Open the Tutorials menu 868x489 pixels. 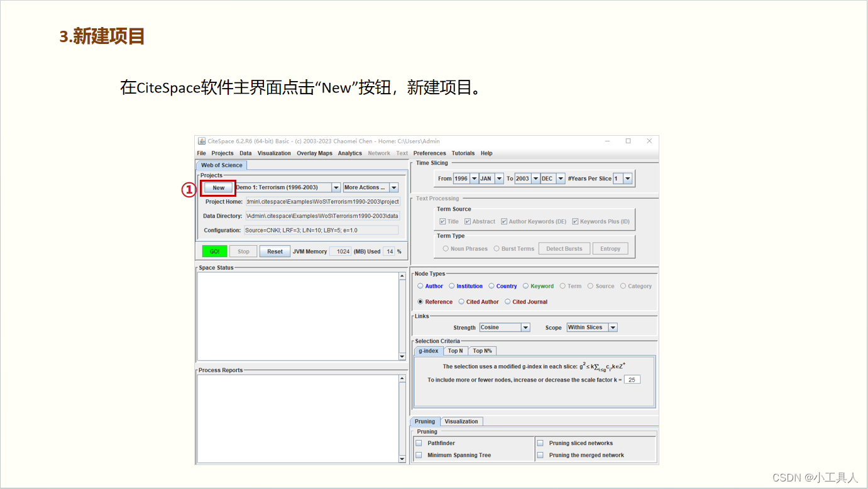point(463,153)
